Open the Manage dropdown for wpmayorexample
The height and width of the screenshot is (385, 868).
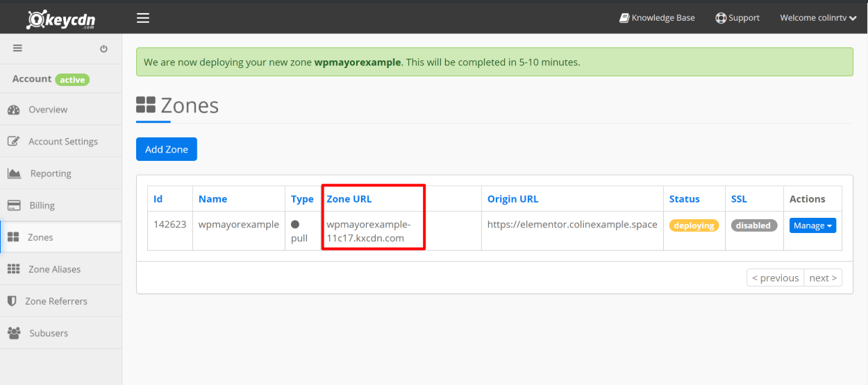pos(812,225)
